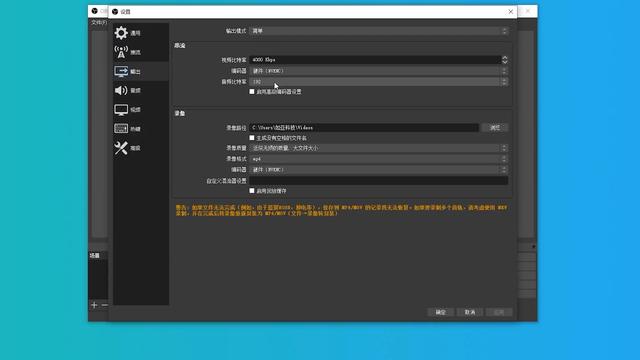Image resolution: width=640 pixels, height=360 pixels.
Task: Open the General (通用) gear settings page
Action: click(140, 33)
